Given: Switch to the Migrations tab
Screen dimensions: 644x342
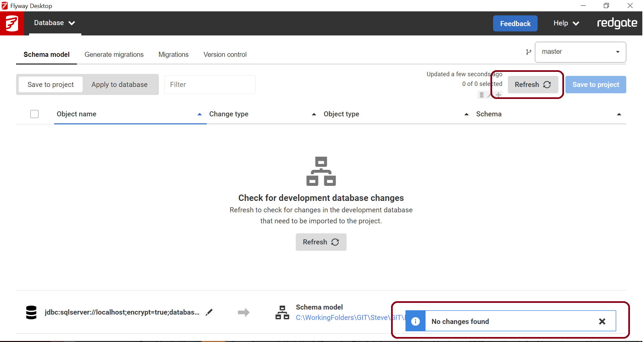Looking at the screenshot, I should coord(173,54).
